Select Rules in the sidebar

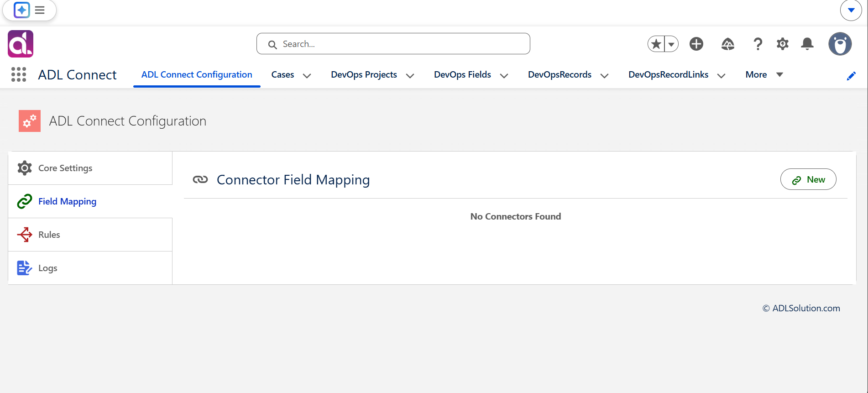90,235
